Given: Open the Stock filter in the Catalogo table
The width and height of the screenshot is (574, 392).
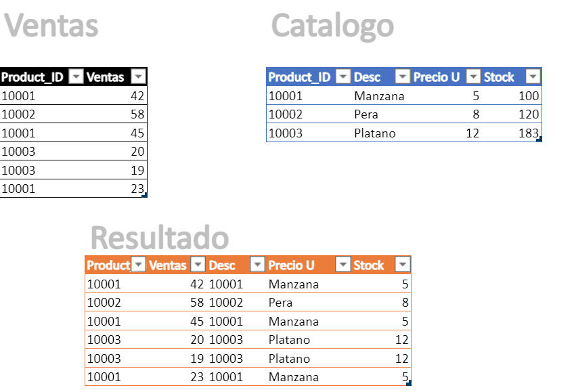Looking at the screenshot, I should tap(533, 77).
